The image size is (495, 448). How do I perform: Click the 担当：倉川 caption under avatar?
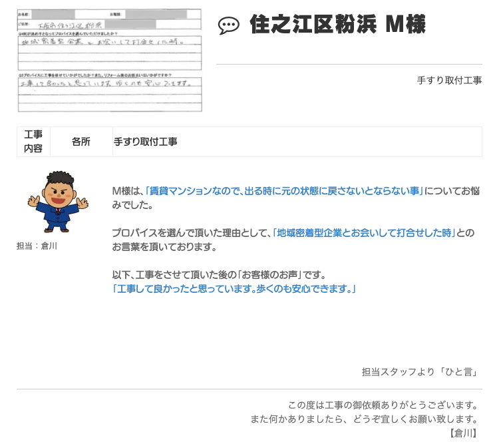tap(37, 246)
